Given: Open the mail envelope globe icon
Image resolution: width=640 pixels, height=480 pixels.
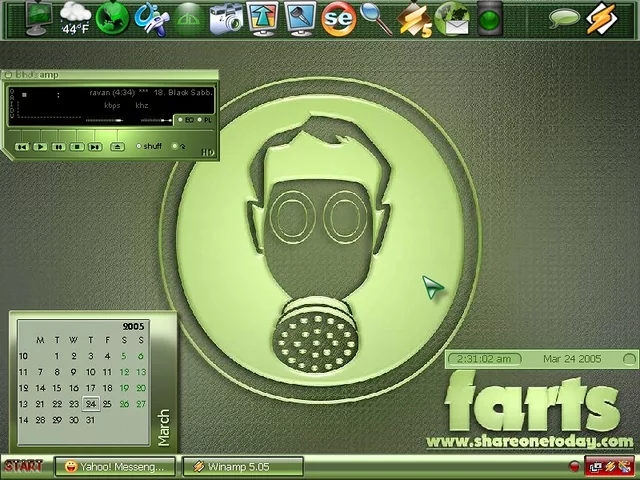Looking at the screenshot, I should tap(454, 17).
